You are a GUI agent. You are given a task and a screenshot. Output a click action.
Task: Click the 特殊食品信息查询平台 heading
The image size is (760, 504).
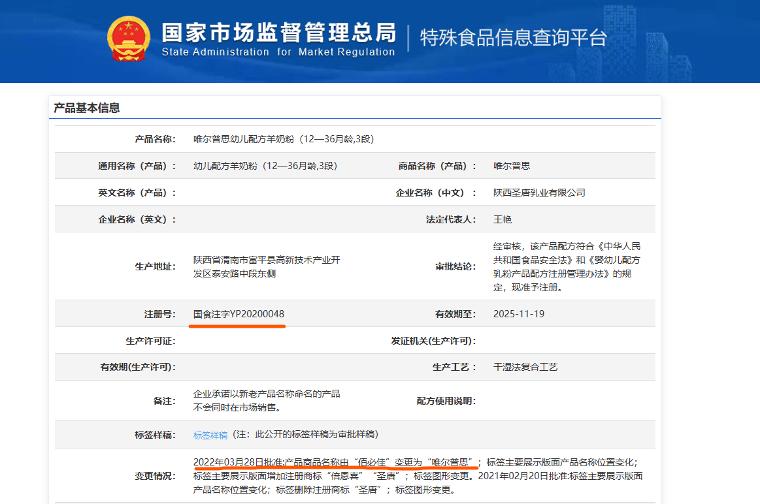click(x=513, y=37)
